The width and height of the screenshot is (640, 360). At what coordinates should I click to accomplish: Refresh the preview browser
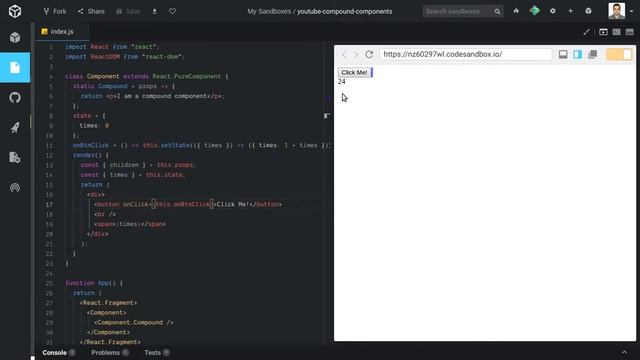[x=369, y=54]
